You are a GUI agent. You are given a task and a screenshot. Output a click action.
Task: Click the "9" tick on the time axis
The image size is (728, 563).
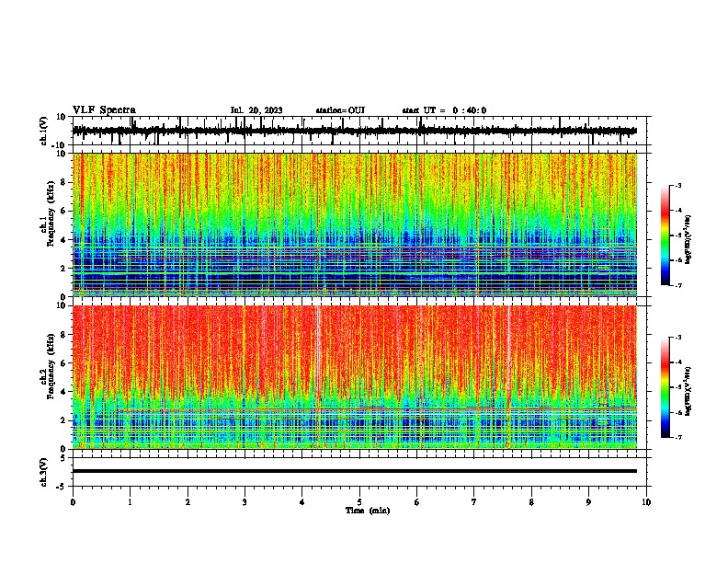coord(588,502)
